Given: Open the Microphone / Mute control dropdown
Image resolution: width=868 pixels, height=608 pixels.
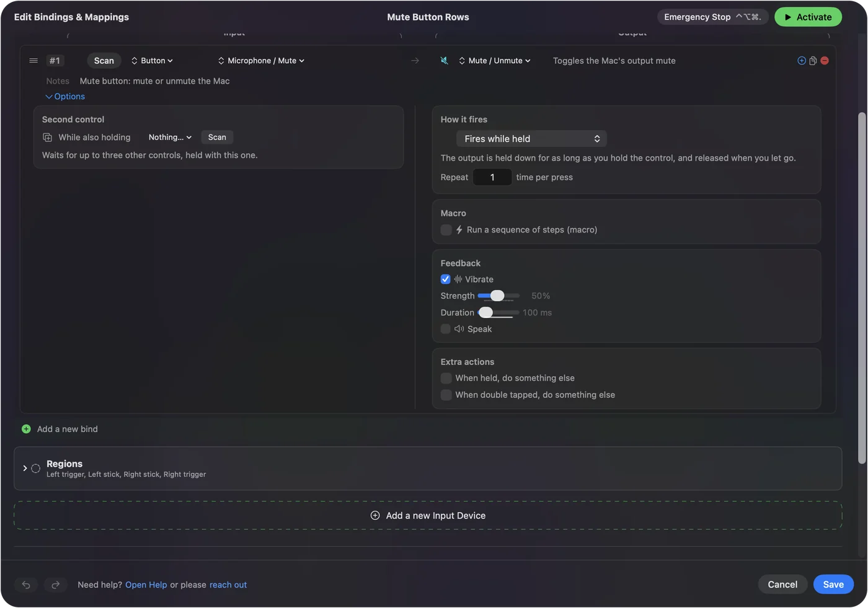Looking at the screenshot, I should (261, 61).
